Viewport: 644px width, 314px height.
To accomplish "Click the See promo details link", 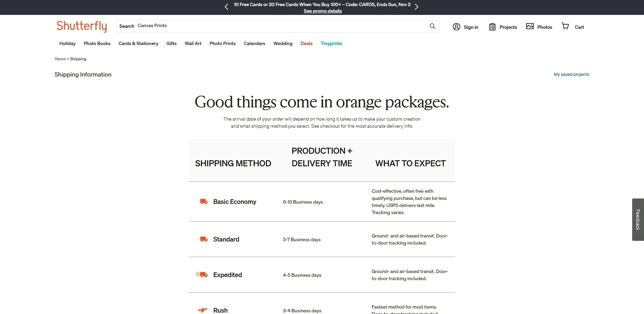I will tap(323, 11).
